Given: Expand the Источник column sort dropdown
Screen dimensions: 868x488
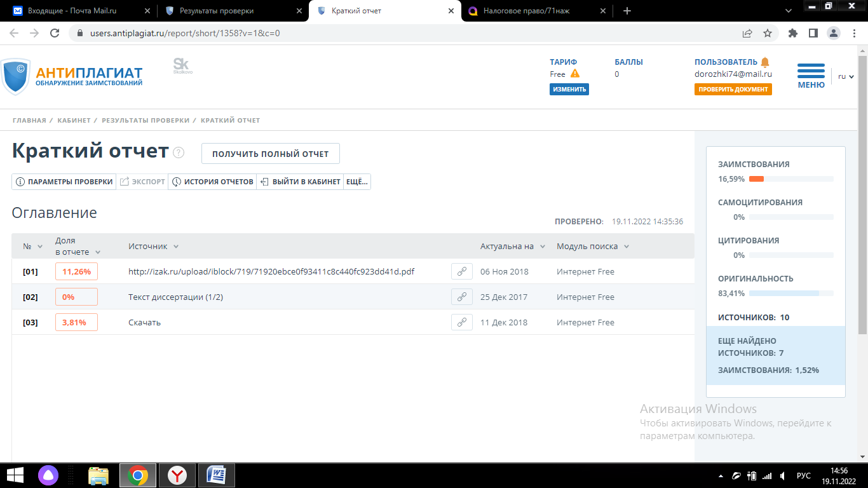Looking at the screenshot, I should (x=176, y=247).
